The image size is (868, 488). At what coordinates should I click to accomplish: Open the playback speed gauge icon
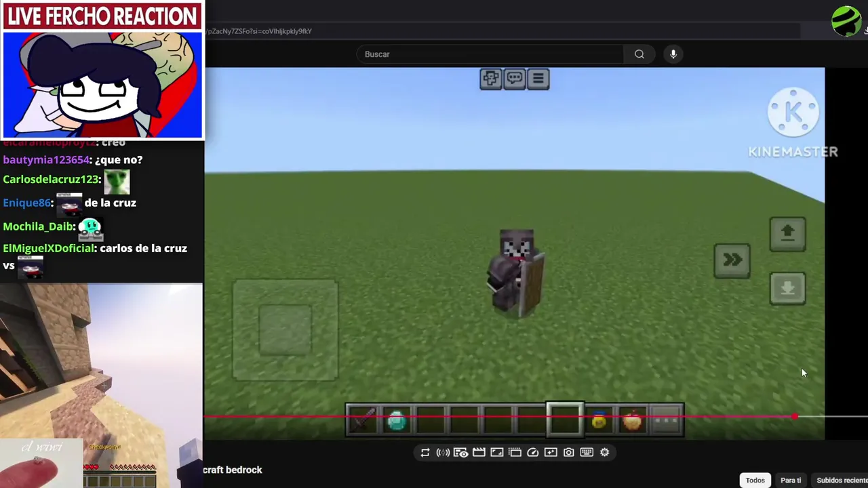pyautogui.click(x=533, y=453)
